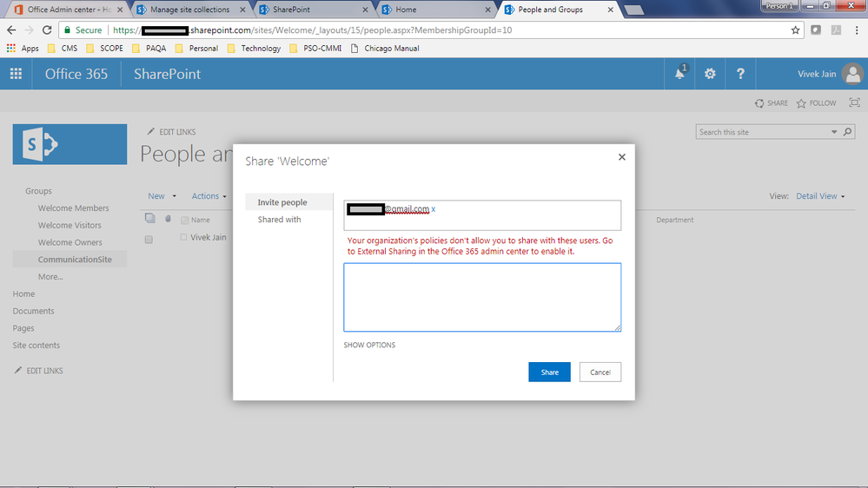
Task: Click the attachment column icon in list header
Action: click(x=168, y=219)
